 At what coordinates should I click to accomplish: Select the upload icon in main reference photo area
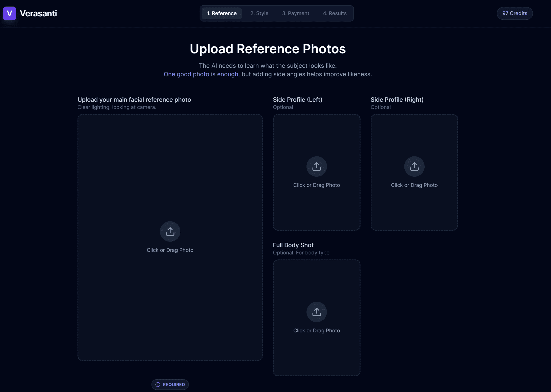170,231
